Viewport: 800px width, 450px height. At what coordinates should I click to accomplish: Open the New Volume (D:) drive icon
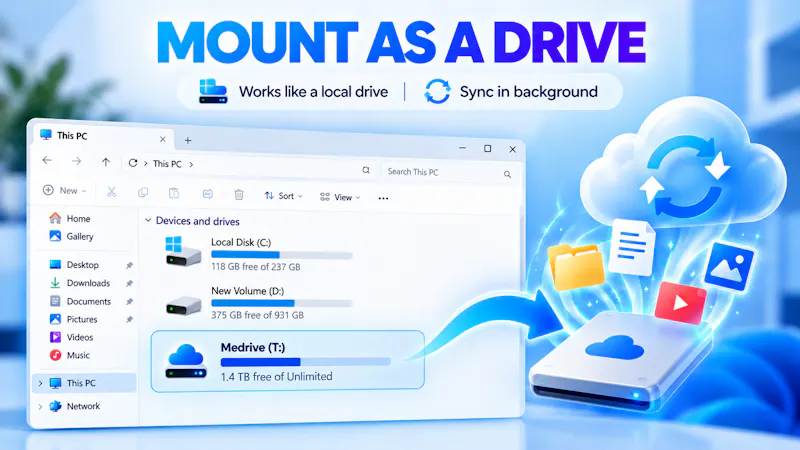click(x=183, y=305)
